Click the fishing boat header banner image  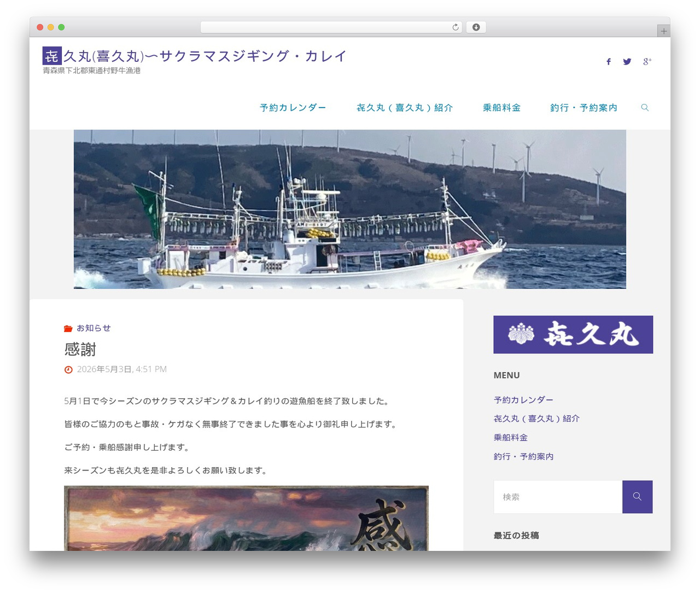[x=350, y=209]
